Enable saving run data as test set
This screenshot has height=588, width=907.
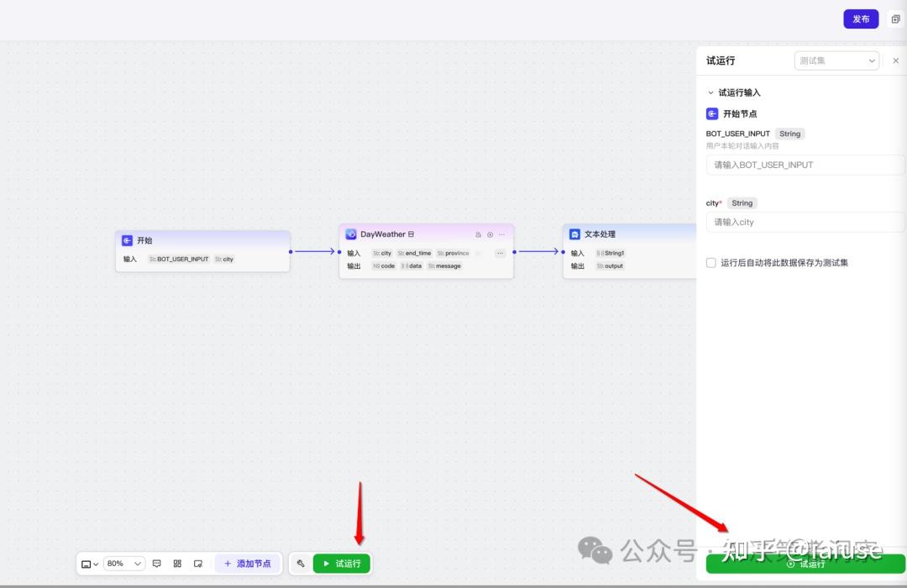[x=711, y=263]
